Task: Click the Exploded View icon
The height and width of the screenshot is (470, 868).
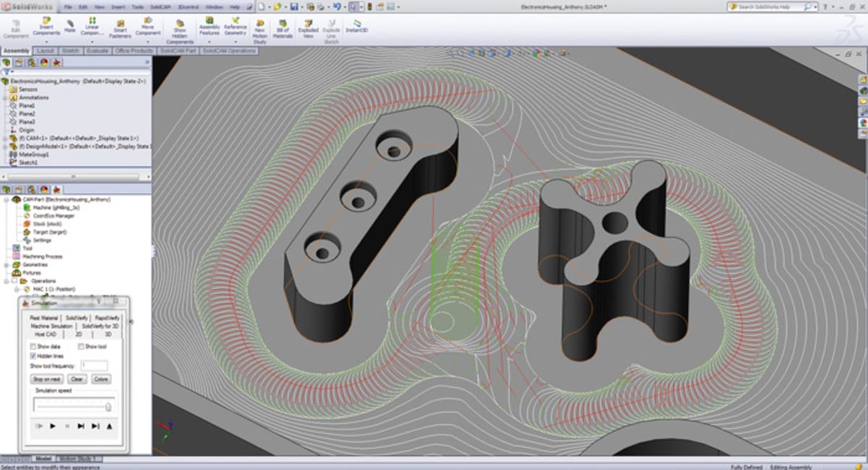Action: click(309, 23)
